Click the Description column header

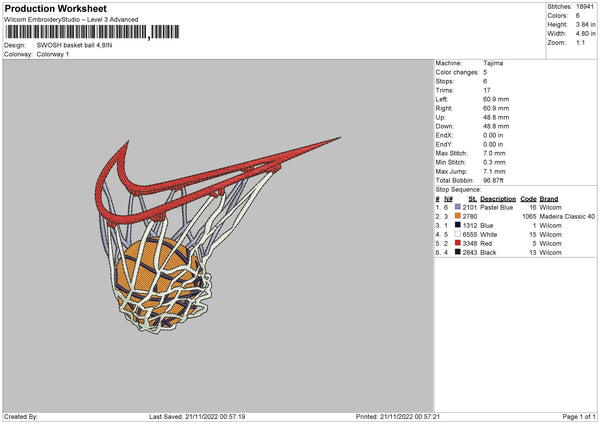[x=498, y=199]
